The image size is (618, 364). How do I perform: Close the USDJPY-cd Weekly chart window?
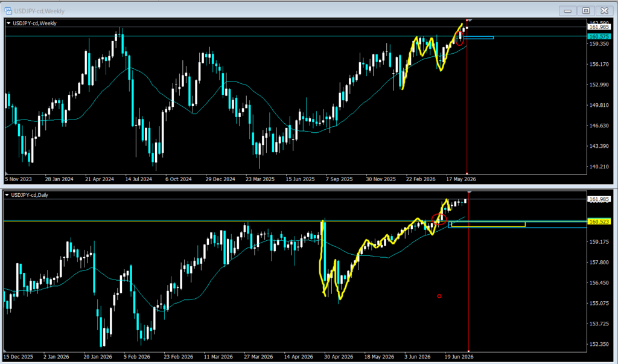pyautogui.click(x=604, y=11)
